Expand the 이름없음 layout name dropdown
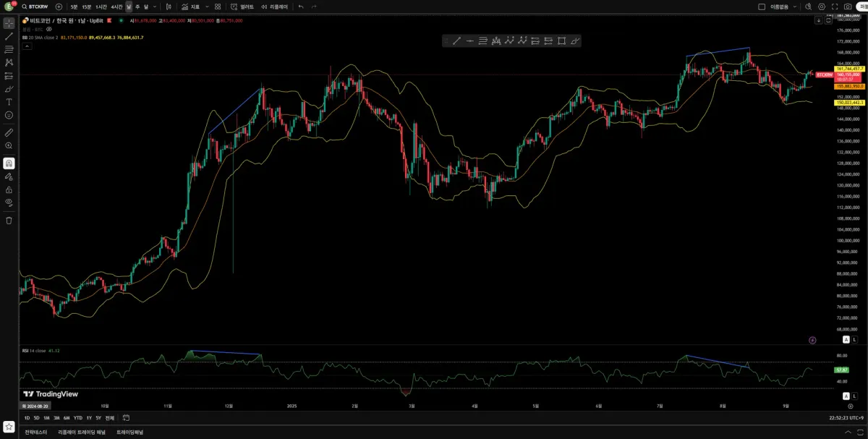 (795, 7)
